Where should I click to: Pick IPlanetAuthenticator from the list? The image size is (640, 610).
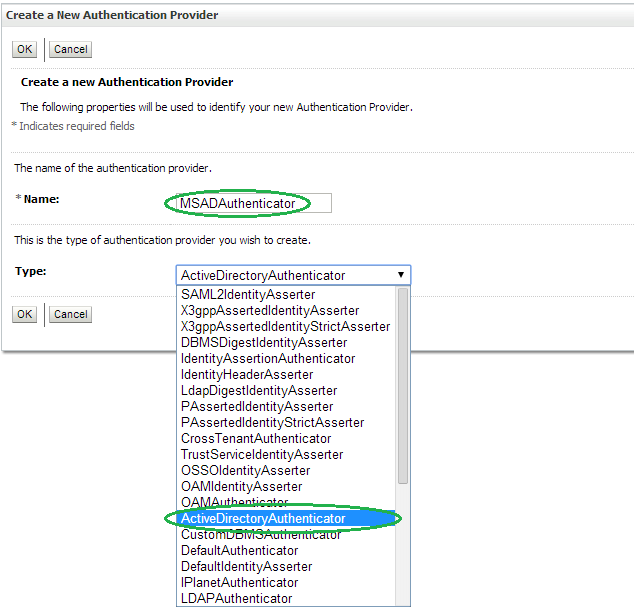286,582
